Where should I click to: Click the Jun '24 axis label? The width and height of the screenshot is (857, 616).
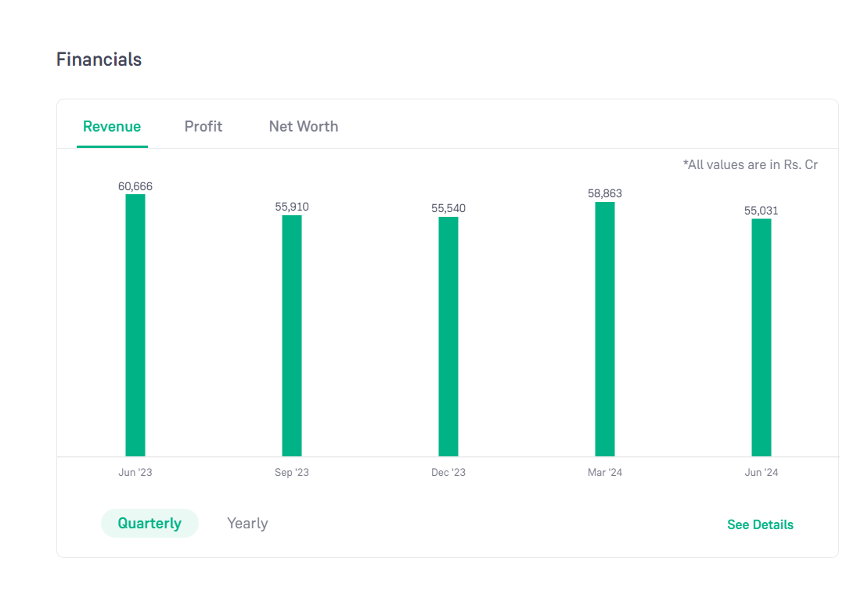[762, 472]
